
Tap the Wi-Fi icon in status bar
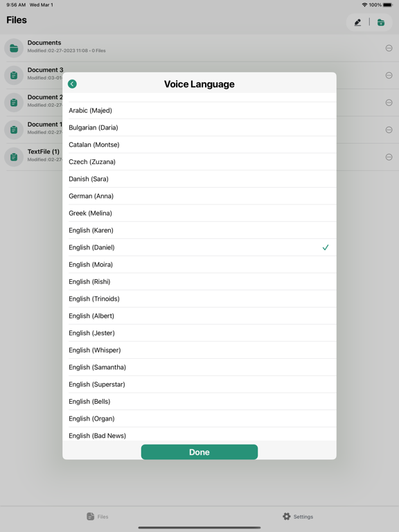coord(365,5)
